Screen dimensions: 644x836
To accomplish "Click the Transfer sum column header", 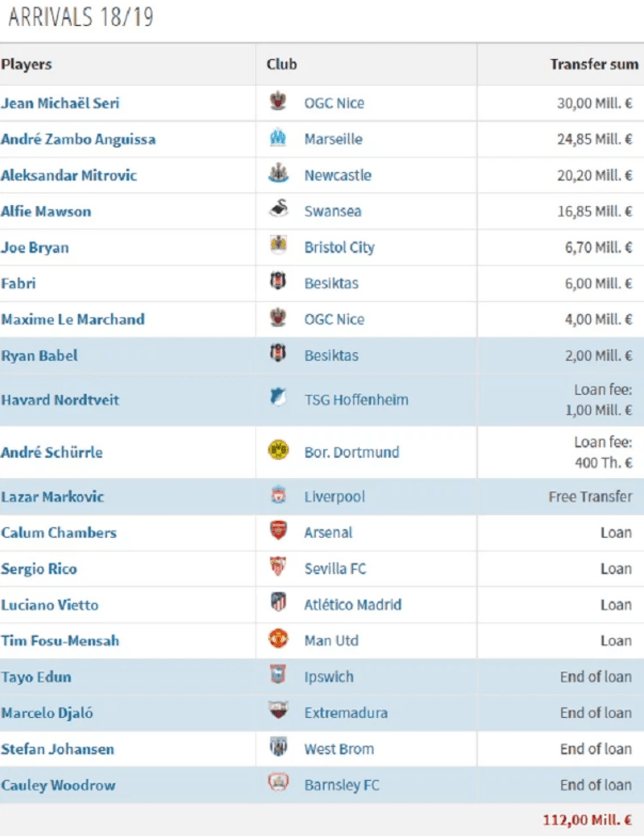I will coord(593,64).
